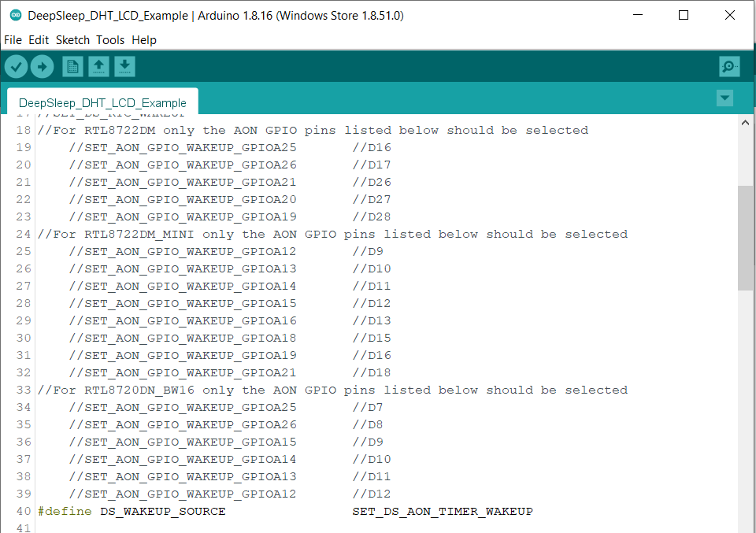Open the Tools menu

(110, 40)
